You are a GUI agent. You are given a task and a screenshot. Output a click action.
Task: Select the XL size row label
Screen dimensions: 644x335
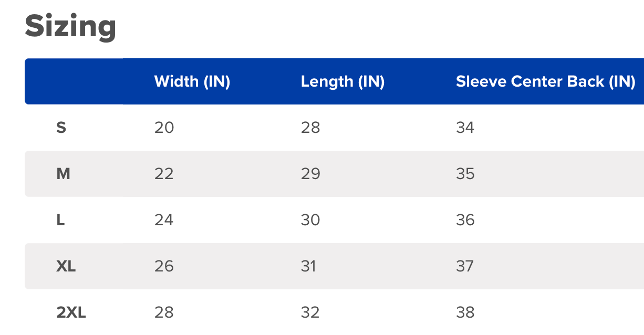[66, 266]
